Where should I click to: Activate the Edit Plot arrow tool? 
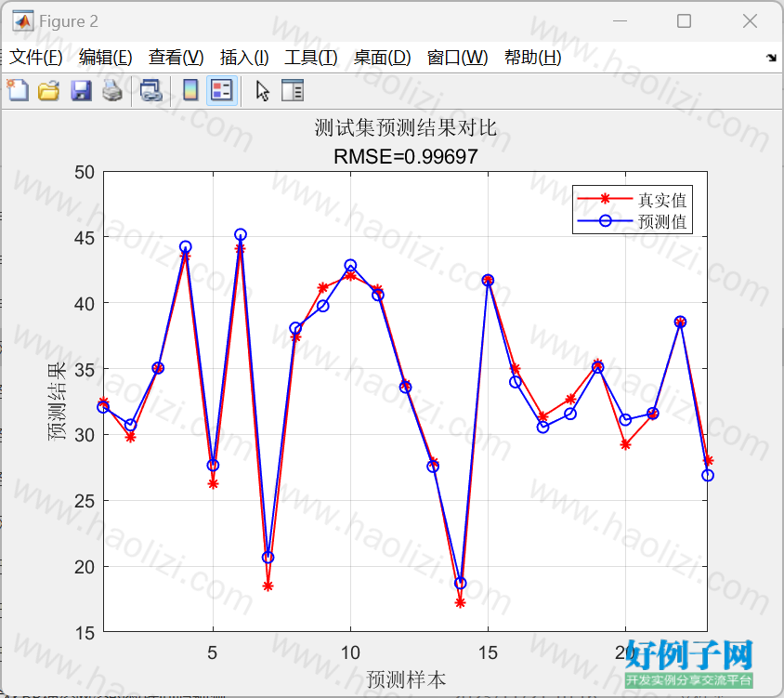click(262, 91)
